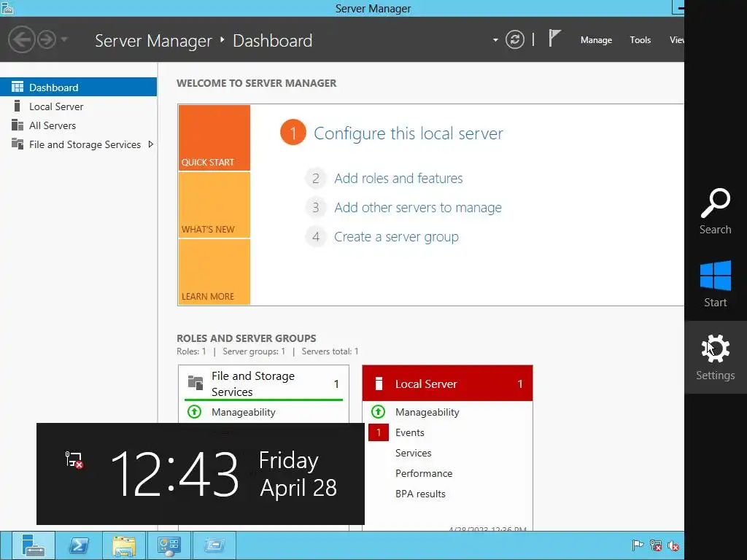Open Performance under Local Server tile
Image resolution: width=747 pixels, height=560 pixels.
[424, 473]
